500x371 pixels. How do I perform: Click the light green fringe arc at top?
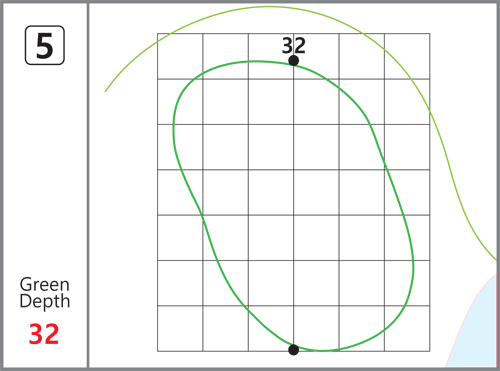coord(267,6)
